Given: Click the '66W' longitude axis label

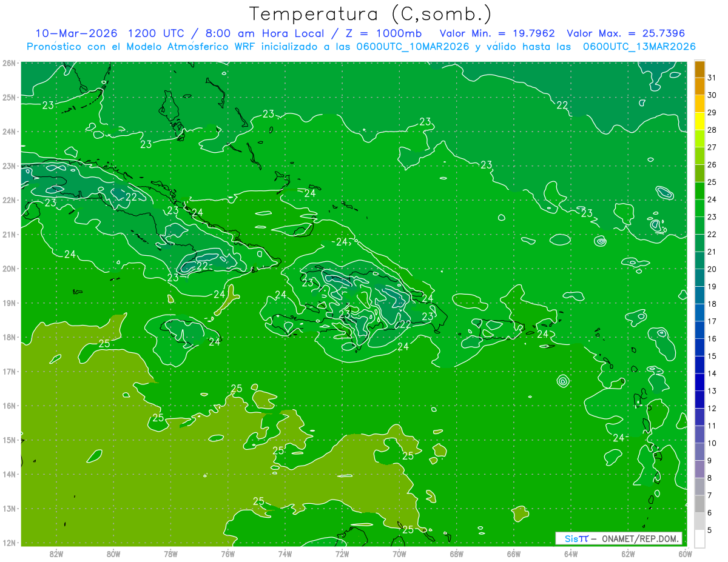Looking at the screenshot, I should pos(514,554).
